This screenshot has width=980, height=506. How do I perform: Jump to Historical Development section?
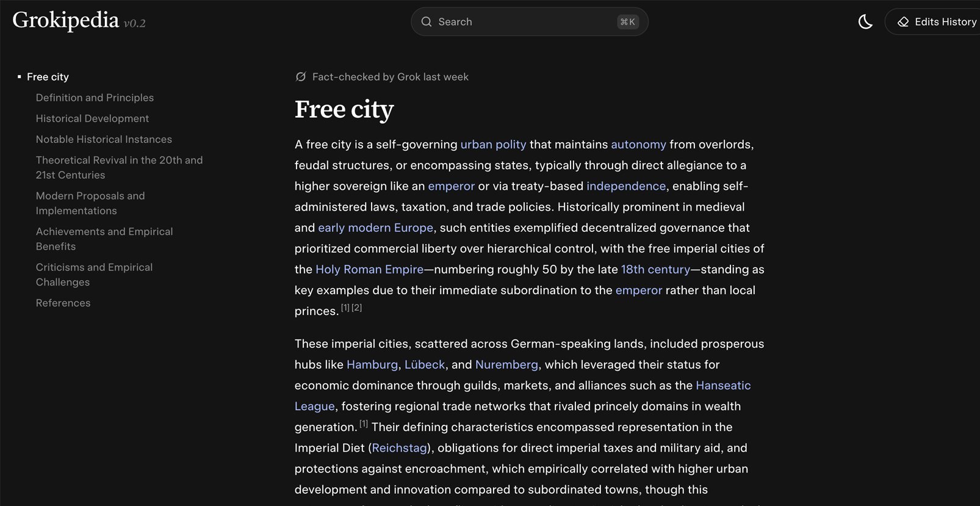pos(92,118)
